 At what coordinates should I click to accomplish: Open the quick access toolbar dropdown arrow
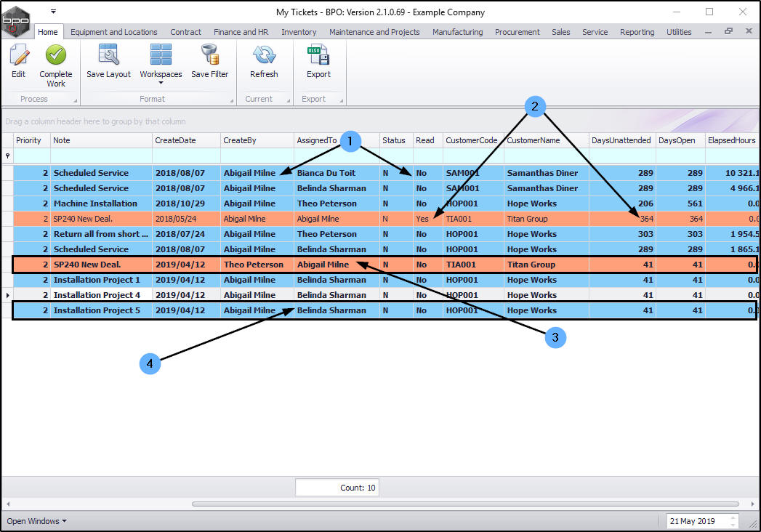[53, 11]
